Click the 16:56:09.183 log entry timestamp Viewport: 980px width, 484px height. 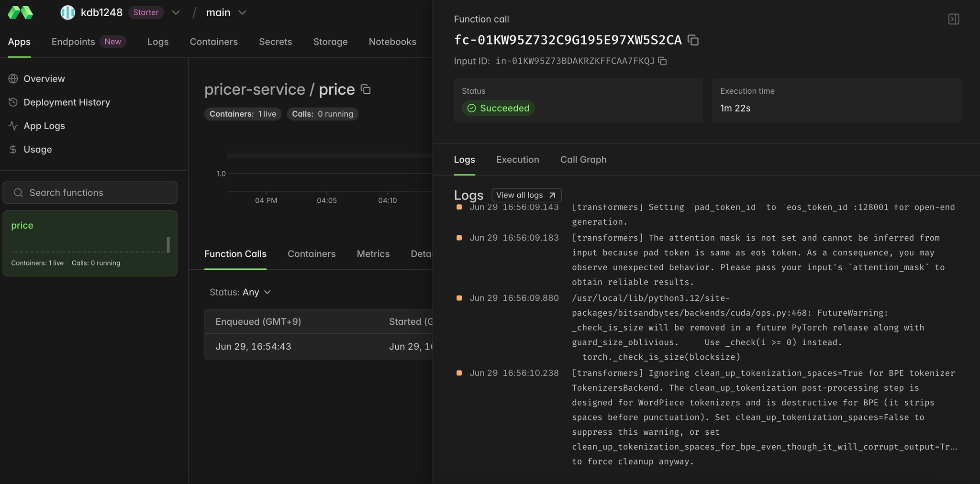click(x=514, y=238)
